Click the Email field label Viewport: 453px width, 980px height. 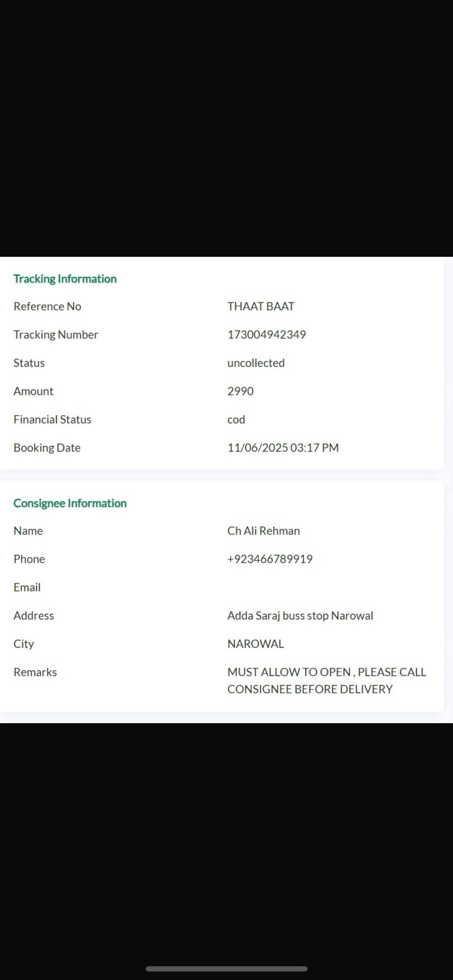click(27, 587)
